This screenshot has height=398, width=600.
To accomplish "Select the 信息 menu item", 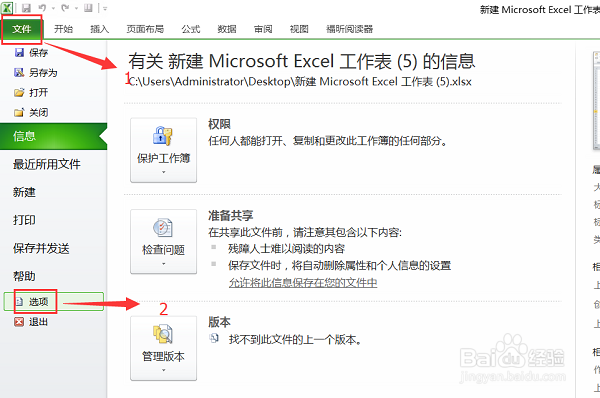I will [53, 136].
